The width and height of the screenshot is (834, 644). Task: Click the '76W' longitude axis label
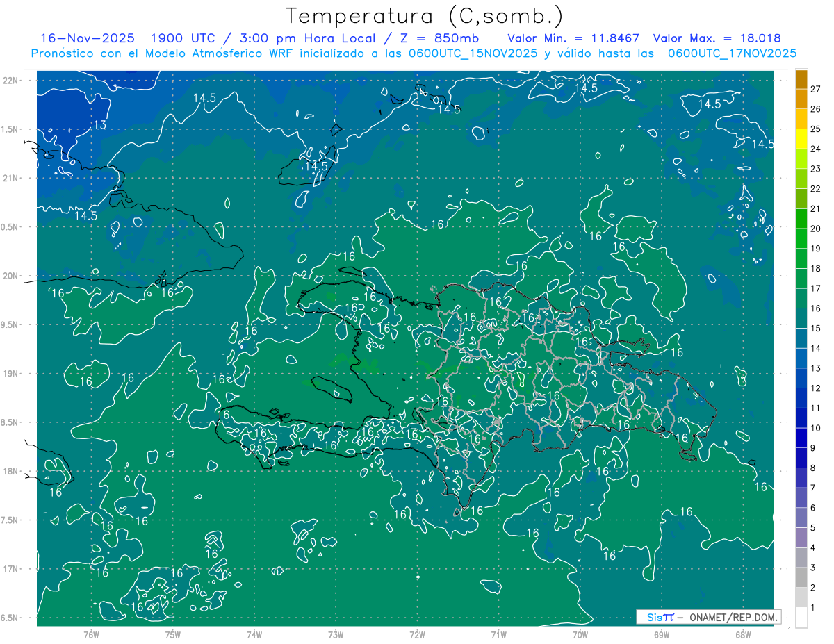pyautogui.click(x=91, y=634)
